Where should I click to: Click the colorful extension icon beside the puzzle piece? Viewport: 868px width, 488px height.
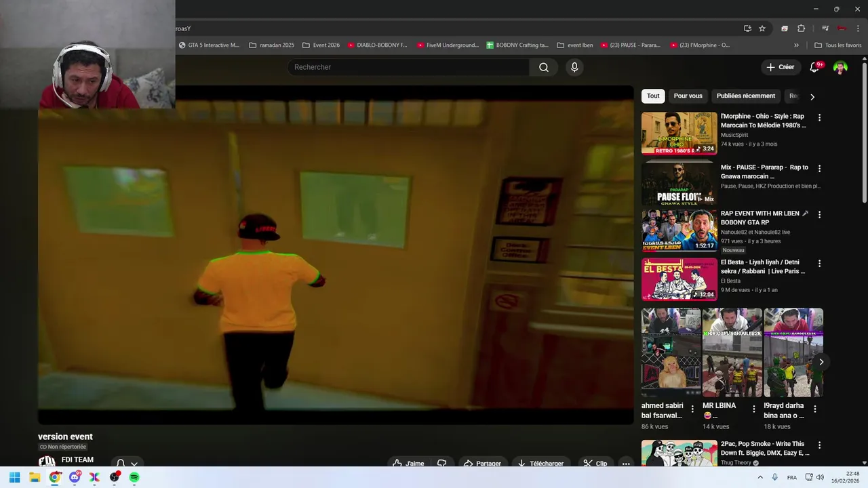(x=785, y=28)
